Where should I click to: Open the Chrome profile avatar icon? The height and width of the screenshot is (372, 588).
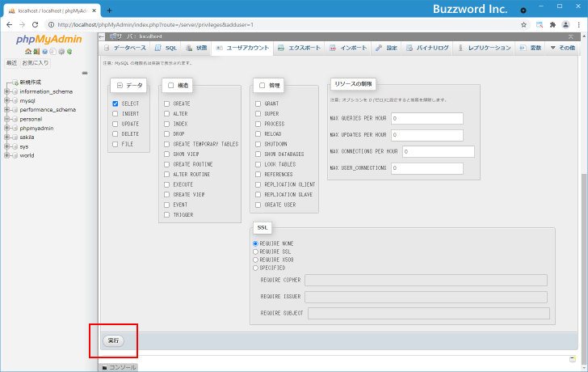(x=565, y=25)
